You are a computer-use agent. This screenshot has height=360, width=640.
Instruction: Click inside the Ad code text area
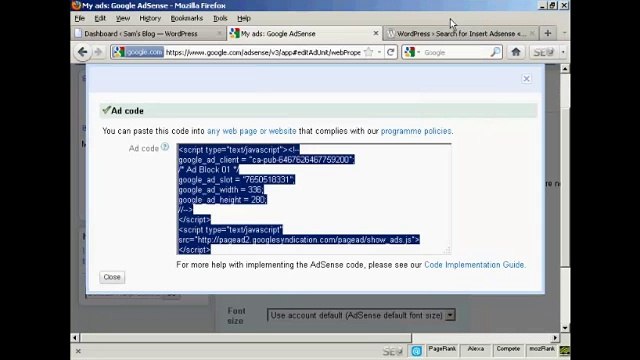point(314,199)
